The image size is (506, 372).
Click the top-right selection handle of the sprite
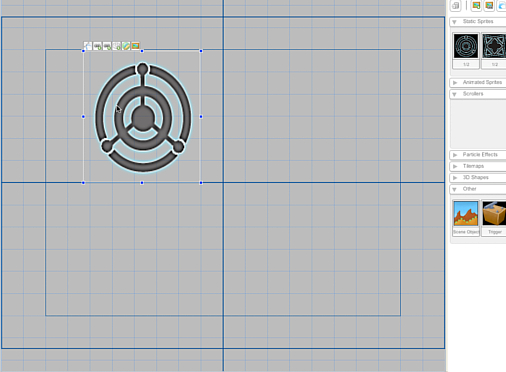[x=201, y=51]
